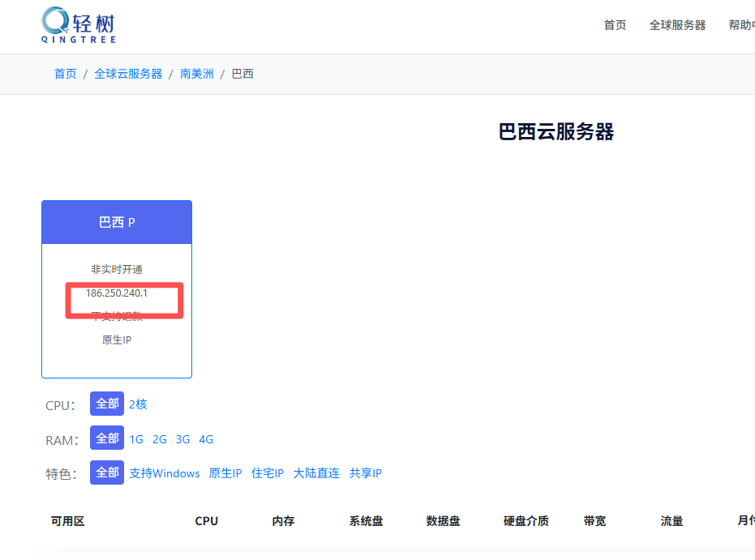Filter CPU by 2核

tap(138, 404)
